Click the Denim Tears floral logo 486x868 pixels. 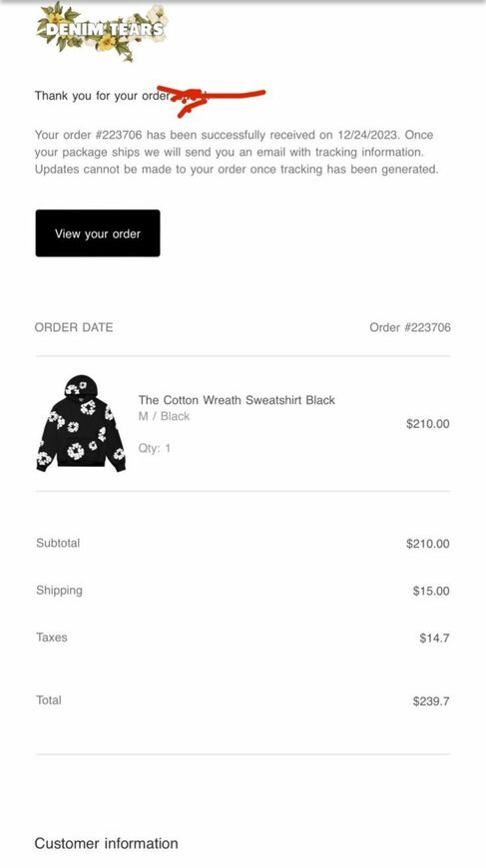(103, 31)
